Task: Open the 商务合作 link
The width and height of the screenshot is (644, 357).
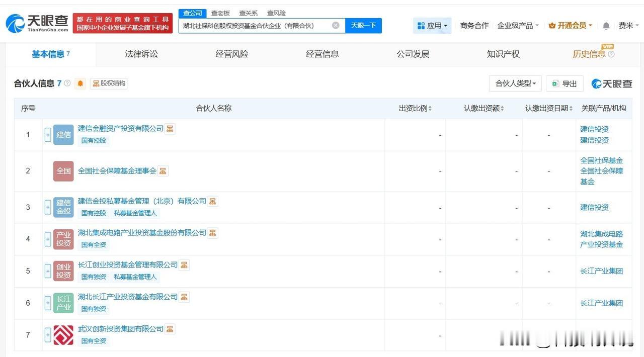Action: click(474, 26)
